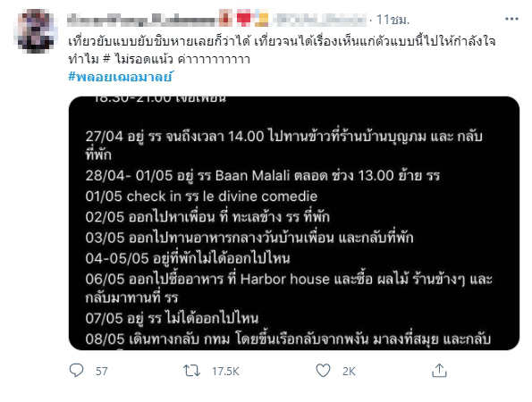Click the '# ไม่รอดแน้ว' text in tweet
Screen dimensions: 532x402
(139, 59)
